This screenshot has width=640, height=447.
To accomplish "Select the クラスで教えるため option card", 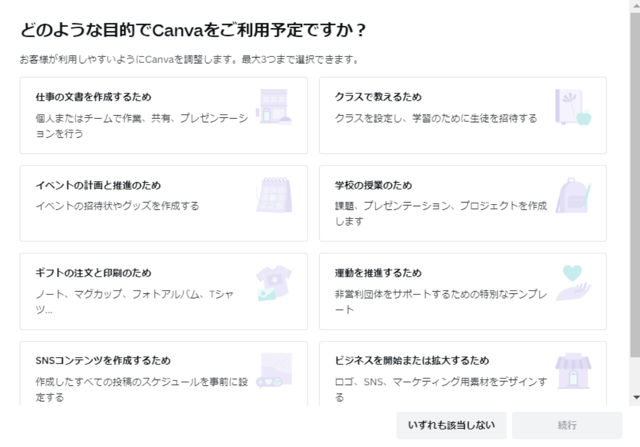I will click(x=463, y=115).
